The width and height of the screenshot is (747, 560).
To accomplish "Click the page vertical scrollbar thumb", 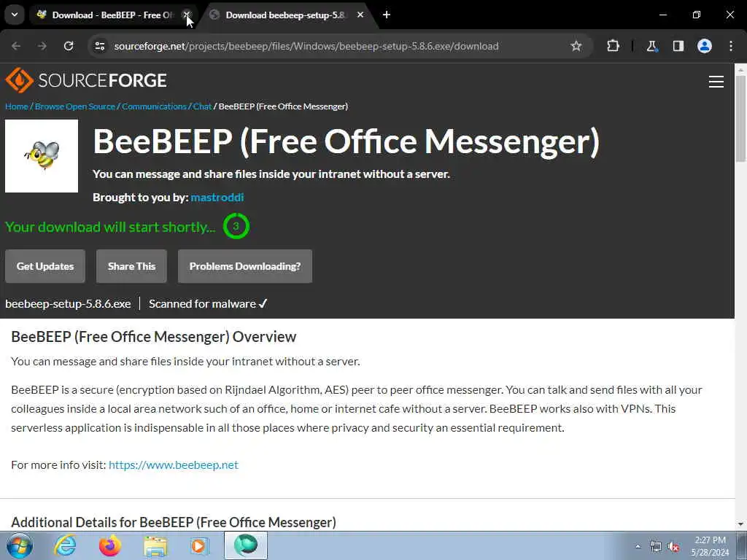I will (741, 119).
